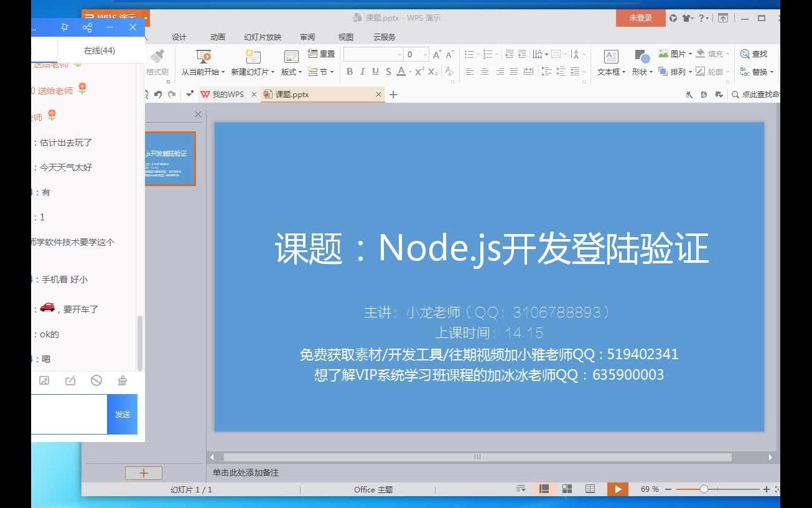This screenshot has height=508, width=812.
Task: Toggle underline formatting
Action: tap(375, 72)
